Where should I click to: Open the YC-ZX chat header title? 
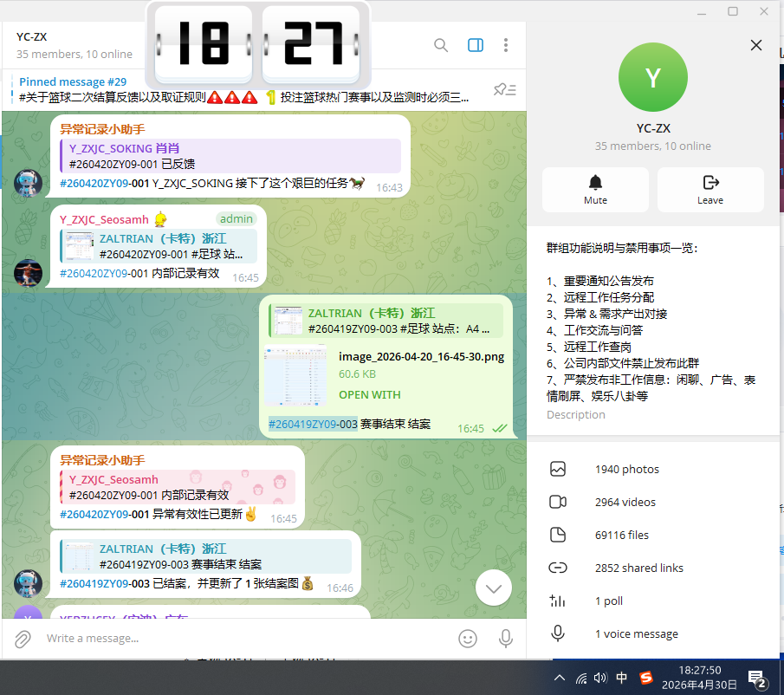pos(31,37)
